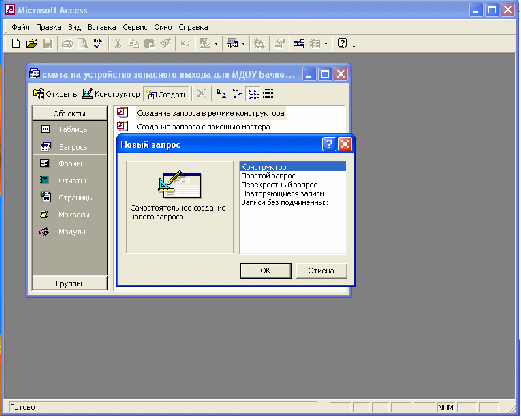Expand the Analyze toolbar dropdown arrow
Image resolution: width=521 pixels, height=419 pixels.
pyautogui.click(x=243, y=44)
